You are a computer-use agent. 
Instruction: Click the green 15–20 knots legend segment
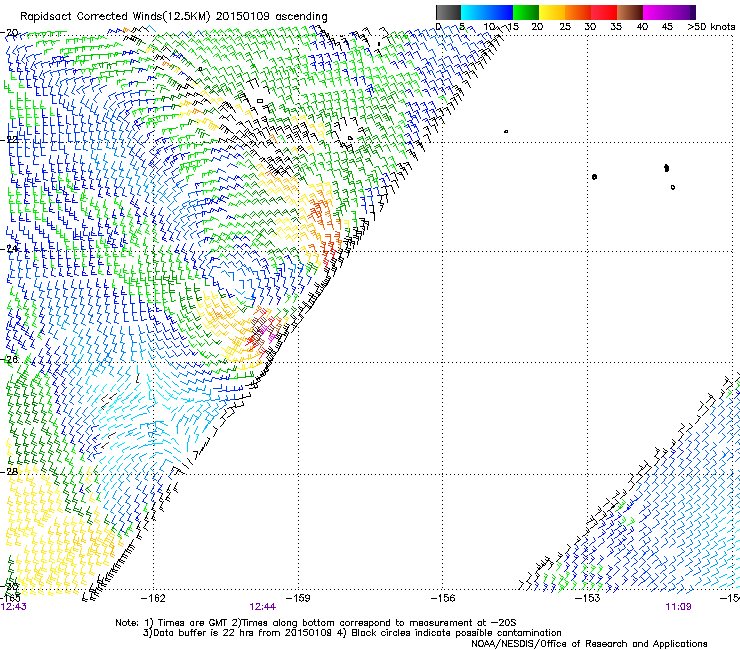[x=526, y=12]
